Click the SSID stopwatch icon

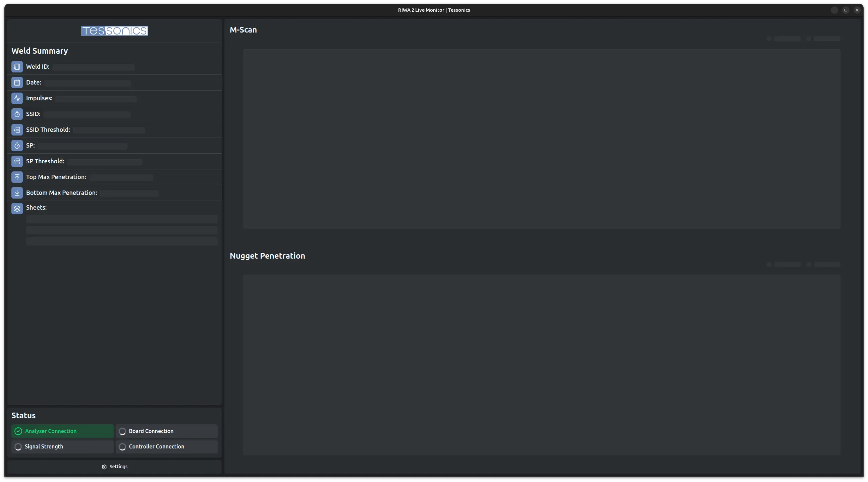tap(17, 114)
